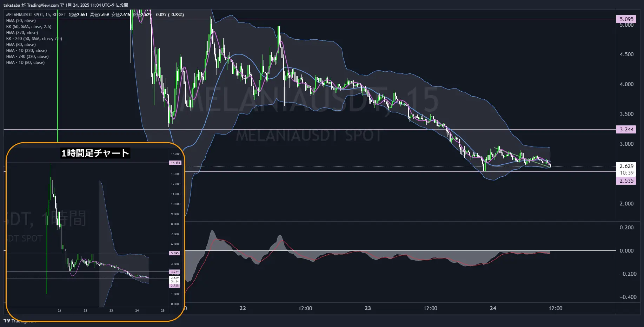
Task: Click the 10.000 tick on the inset price axis
Action: click(175, 204)
